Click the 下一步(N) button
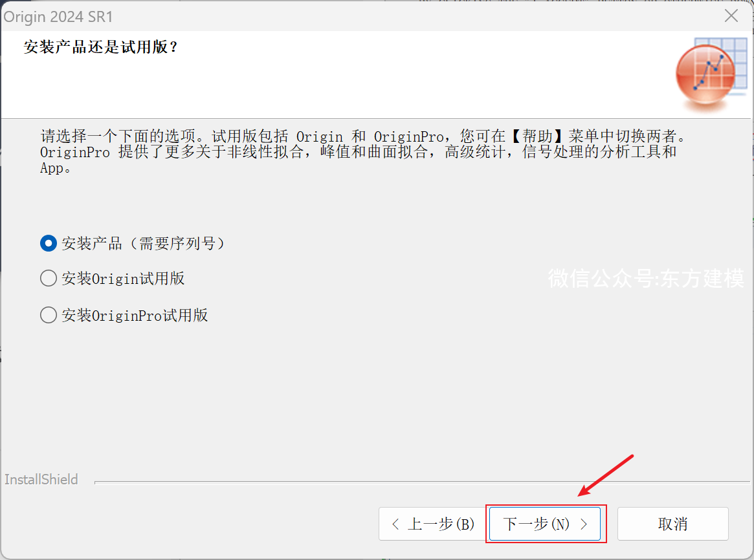Screen dimensions: 754x560 pyautogui.click(x=545, y=524)
